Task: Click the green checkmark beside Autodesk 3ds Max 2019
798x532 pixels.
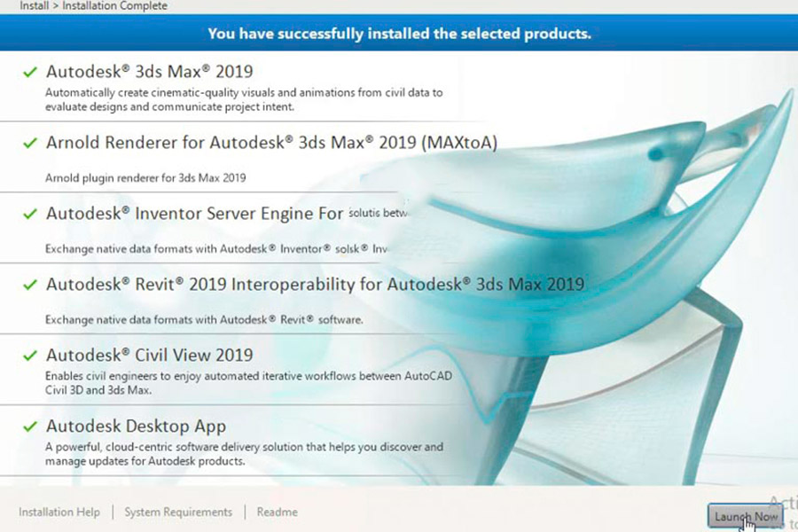Action: 30,72
